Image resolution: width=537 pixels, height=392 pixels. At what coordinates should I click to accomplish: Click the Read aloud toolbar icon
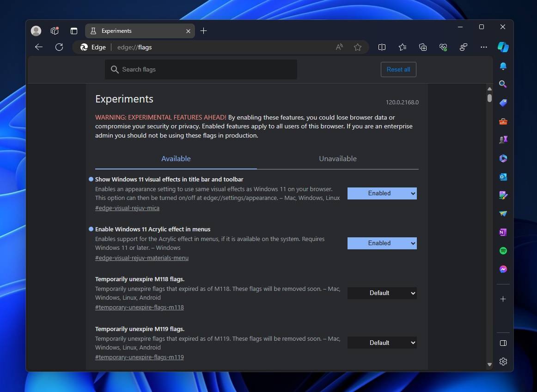click(339, 47)
